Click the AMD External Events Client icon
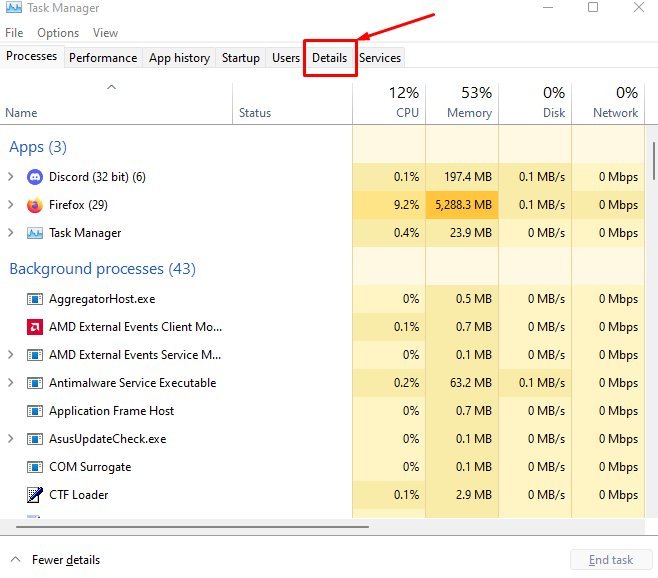The height and width of the screenshot is (578, 658). tap(34, 327)
